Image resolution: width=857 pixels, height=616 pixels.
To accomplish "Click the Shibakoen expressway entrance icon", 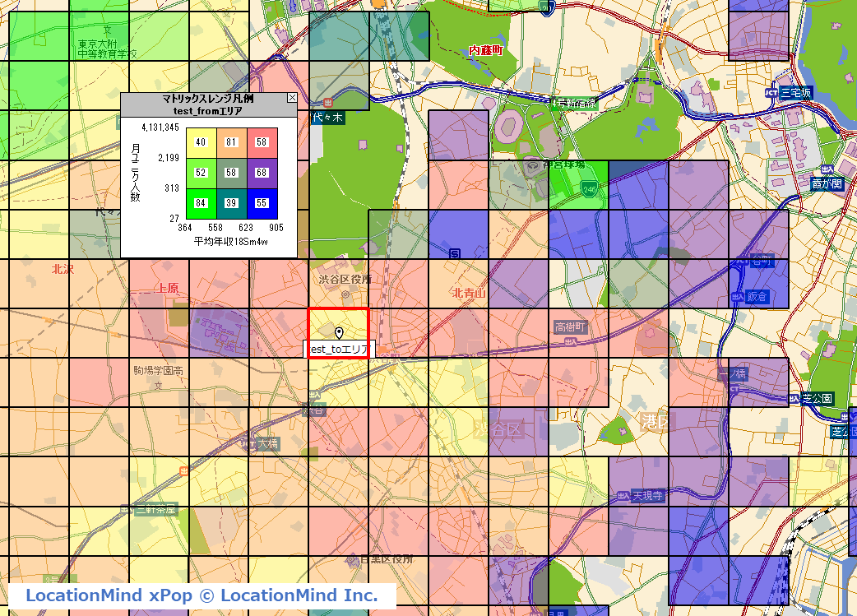I will (794, 398).
